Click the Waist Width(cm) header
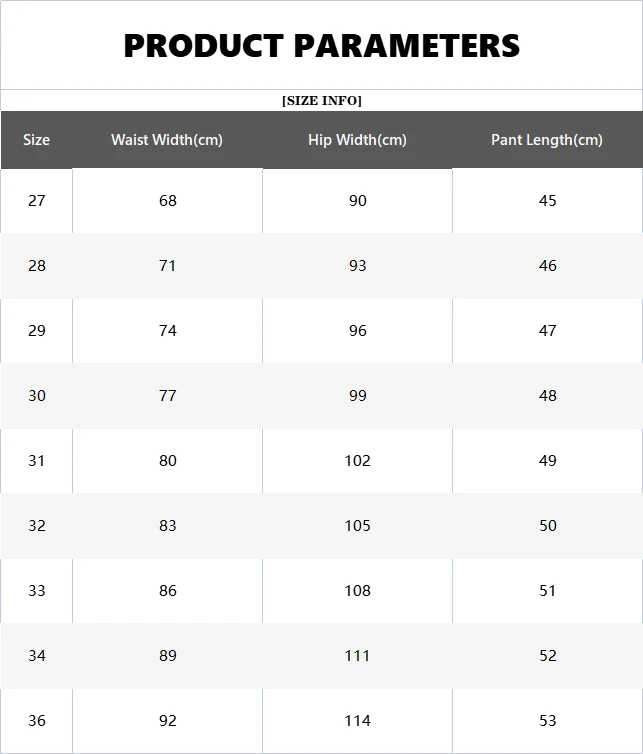Screen dimensions: 643x754 tap(167, 140)
